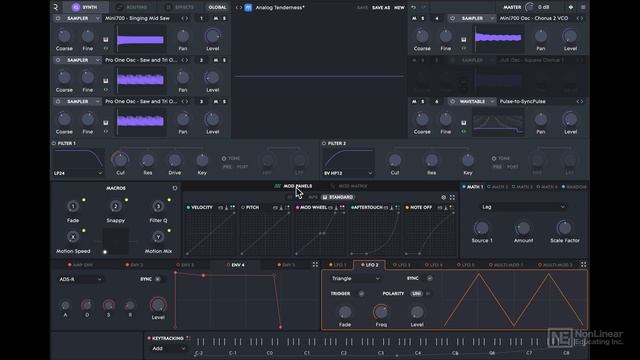Toggle power for oscillator 1's Sampler
This screenshot has height=360, width=640.
click(58, 18)
